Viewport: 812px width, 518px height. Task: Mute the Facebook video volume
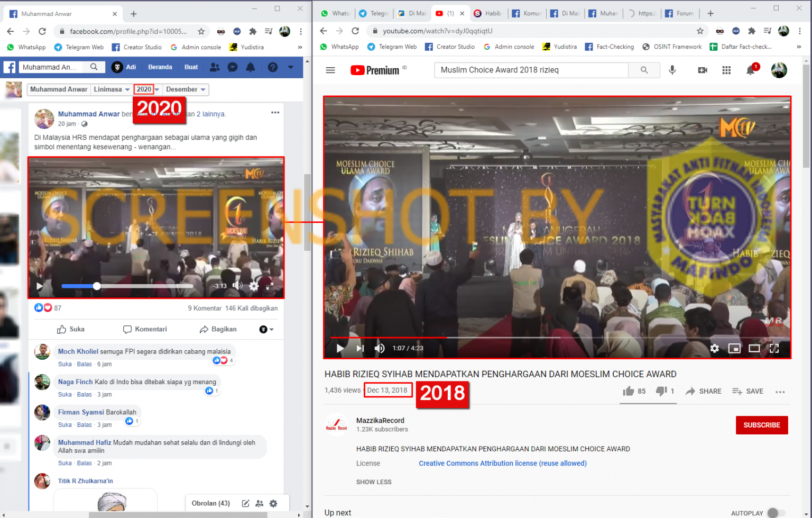point(237,286)
